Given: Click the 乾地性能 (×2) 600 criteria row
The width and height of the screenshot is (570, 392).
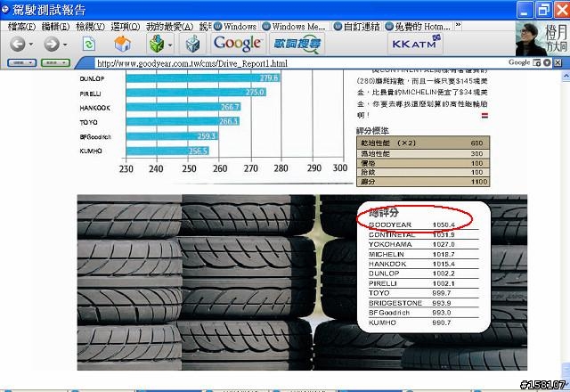Looking at the screenshot, I should pyautogui.click(x=423, y=143).
